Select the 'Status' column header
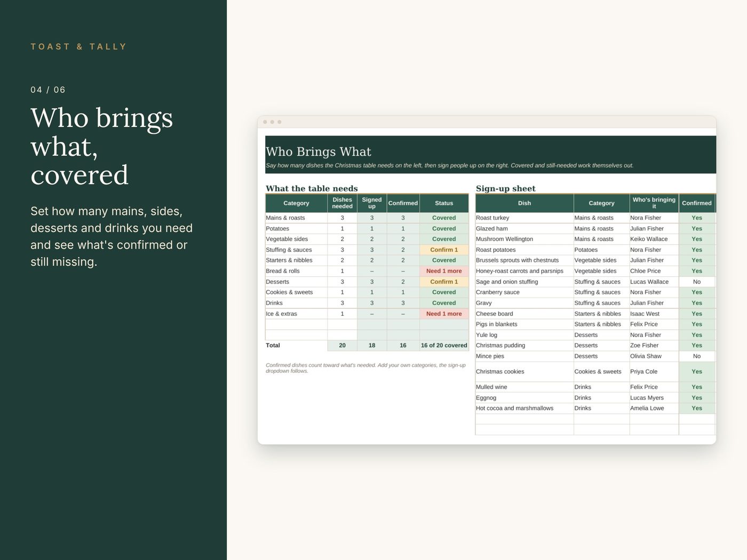Screen dimensions: 747x560 click(444, 203)
